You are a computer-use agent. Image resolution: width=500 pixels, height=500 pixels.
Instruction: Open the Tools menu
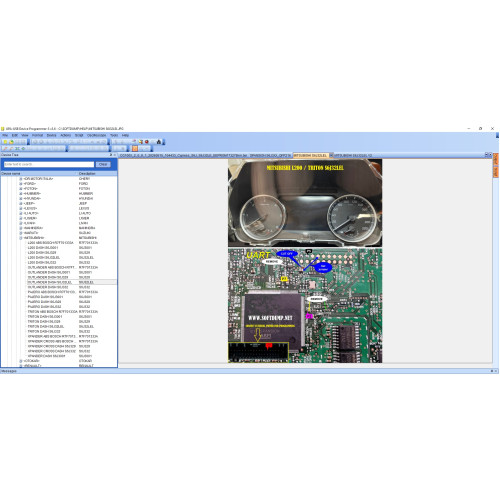(x=114, y=135)
